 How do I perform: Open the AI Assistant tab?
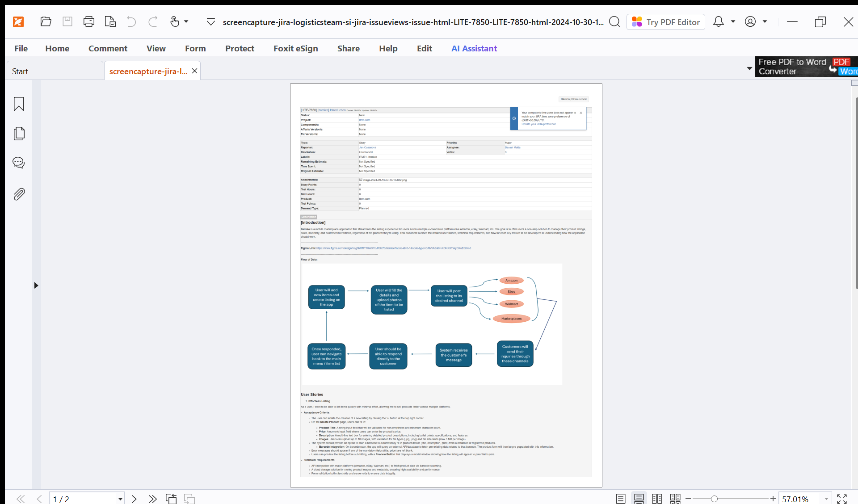[474, 48]
